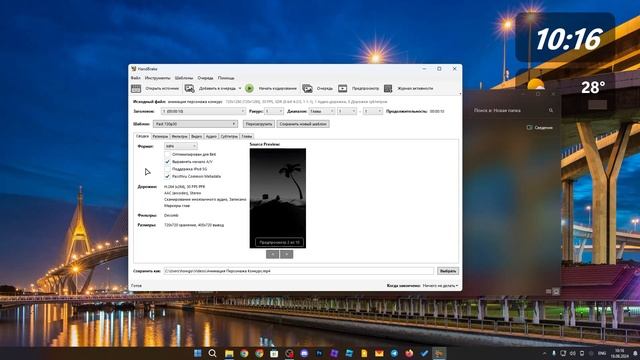Screen dimensions: 640x360
Task: Start encoding with the green play button
Action: coord(249,88)
